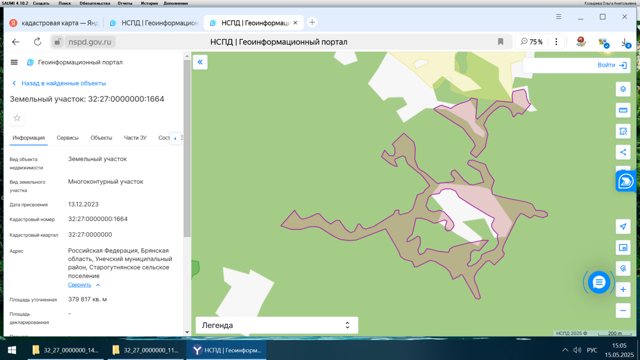
Task: Click the Войти login button
Action: click(x=612, y=65)
